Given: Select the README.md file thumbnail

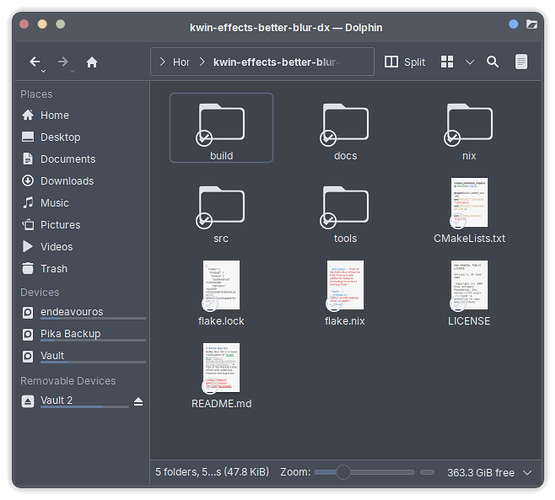Looking at the screenshot, I should 221,368.
